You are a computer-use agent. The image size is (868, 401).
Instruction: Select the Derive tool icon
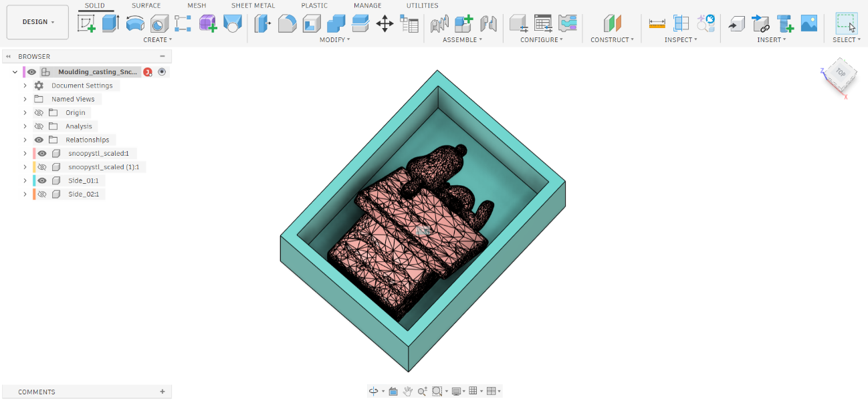[x=232, y=24]
